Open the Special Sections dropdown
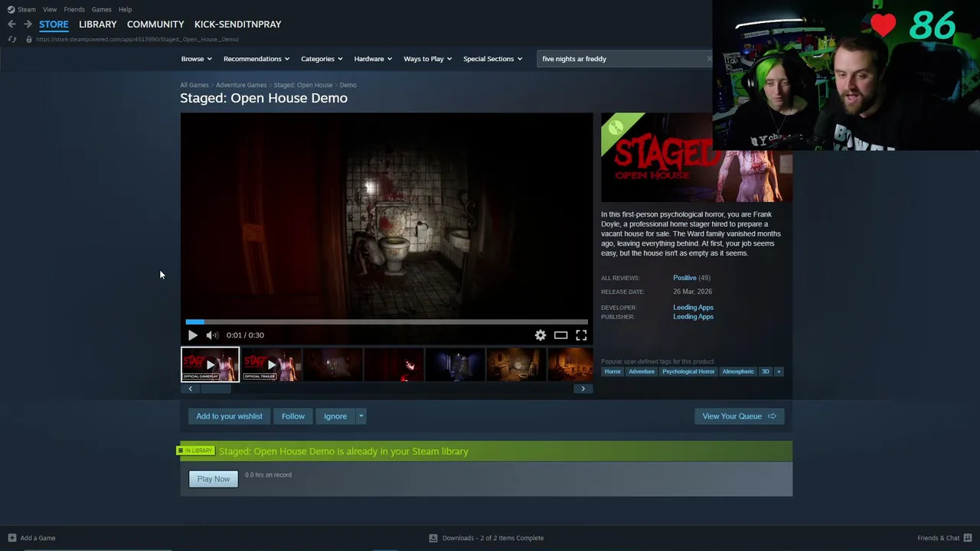 point(493,59)
